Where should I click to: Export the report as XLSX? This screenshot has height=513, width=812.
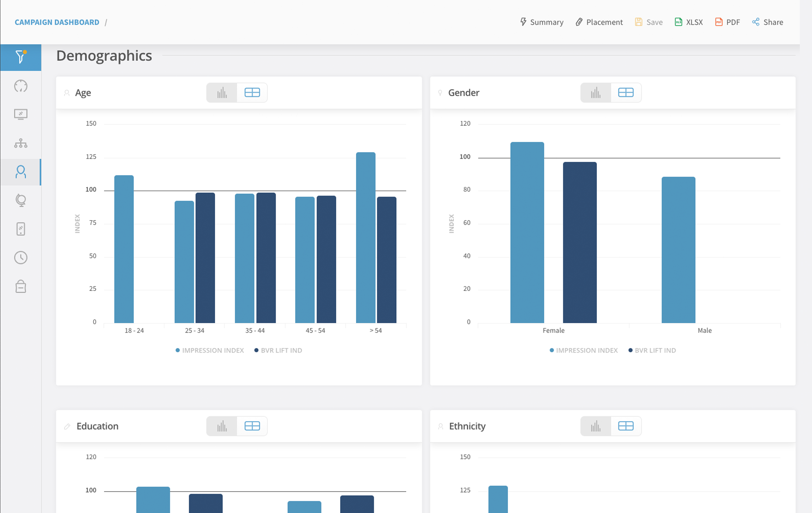(689, 22)
